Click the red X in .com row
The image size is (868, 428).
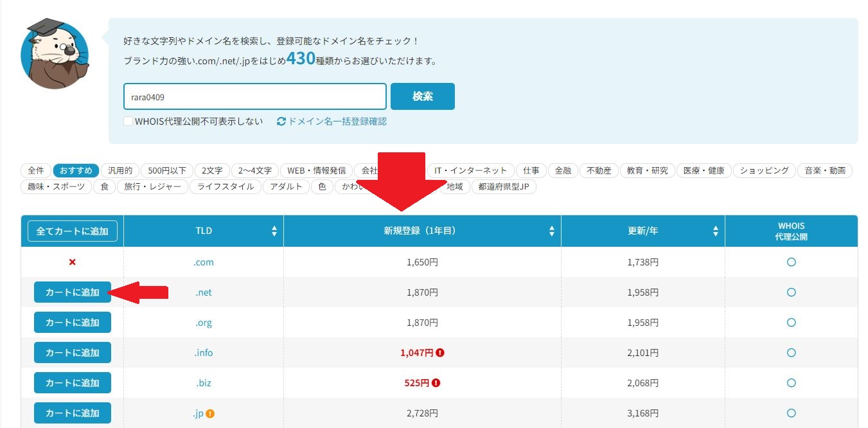(x=72, y=262)
